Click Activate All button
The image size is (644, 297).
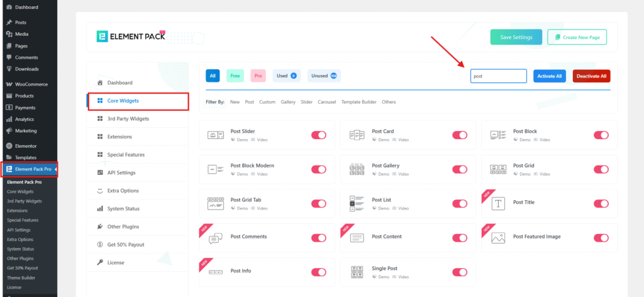[550, 76]
